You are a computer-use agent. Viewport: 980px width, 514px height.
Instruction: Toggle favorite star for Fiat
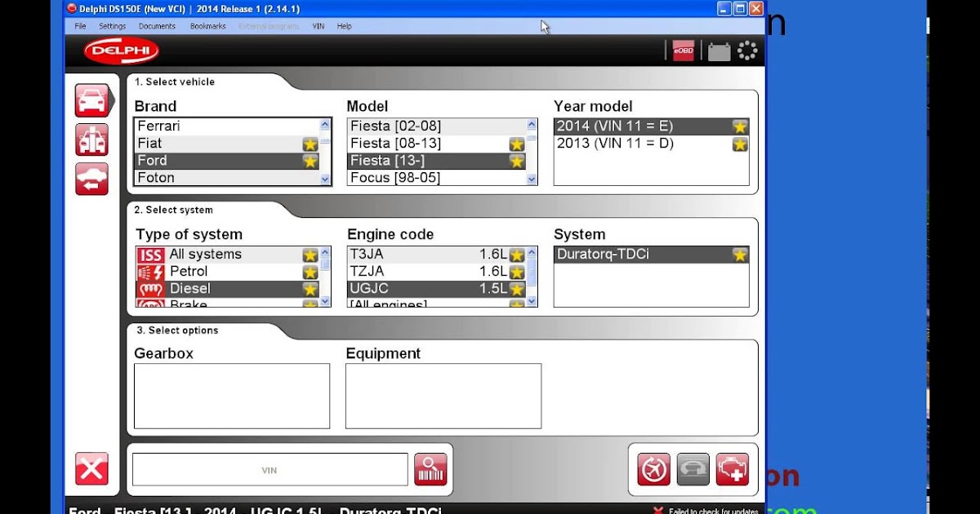(310, 144)
